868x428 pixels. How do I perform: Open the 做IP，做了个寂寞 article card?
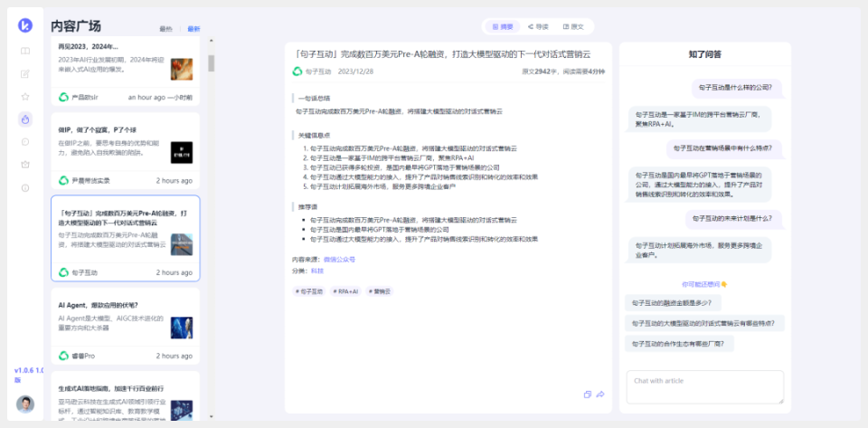pyautogui.click(x=126, y=151)
